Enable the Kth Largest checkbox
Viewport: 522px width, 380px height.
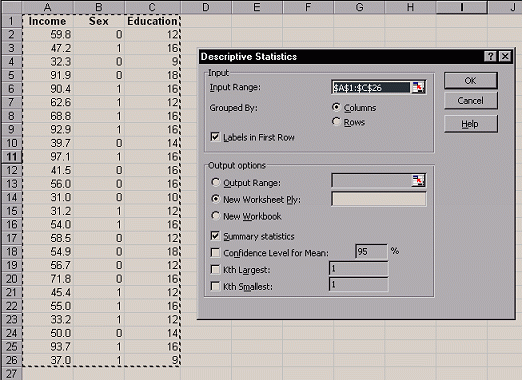[215, 269]
